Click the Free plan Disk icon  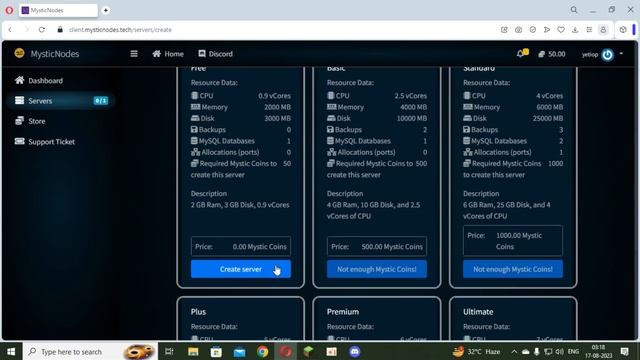click(x=195, y=118)
